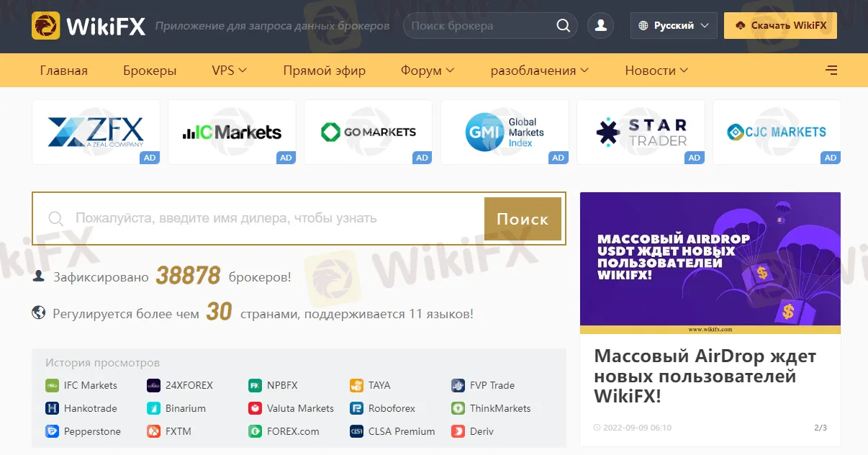Open the CJC Markets ad banner
Screen dimensions: 868x455
(777, 132)
